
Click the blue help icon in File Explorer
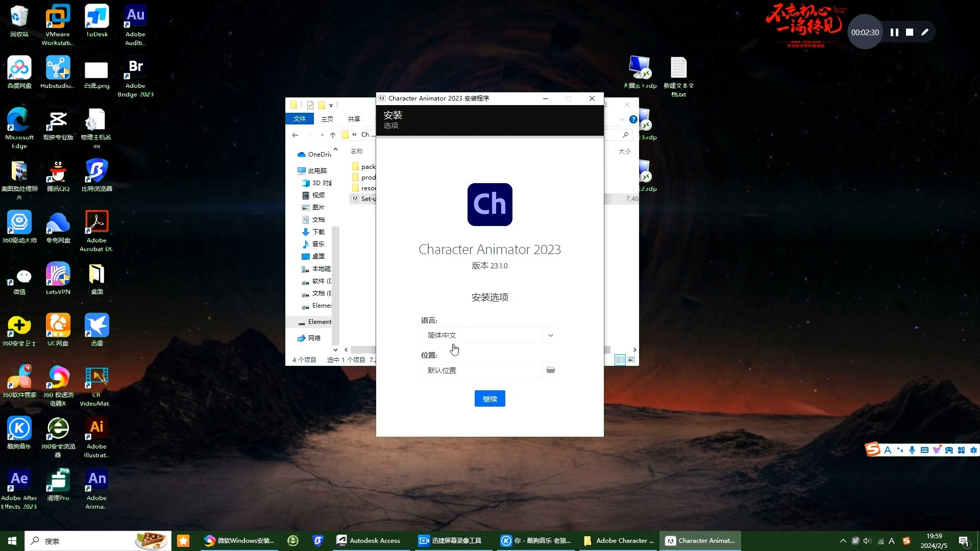tap(633, 119)
